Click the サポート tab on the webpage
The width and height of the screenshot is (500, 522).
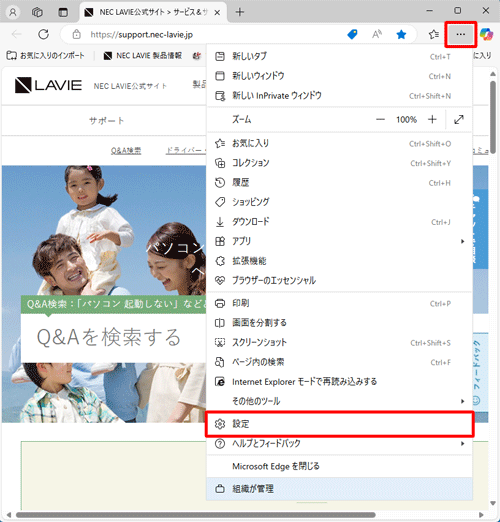tap(106, 120)
